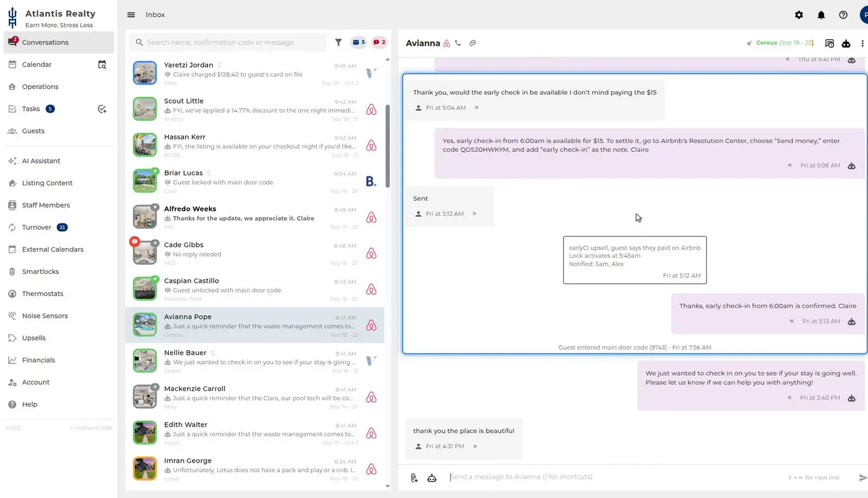Open Alfredo Weeks unread conversation
868x498 pixels.
click(255, 217)
